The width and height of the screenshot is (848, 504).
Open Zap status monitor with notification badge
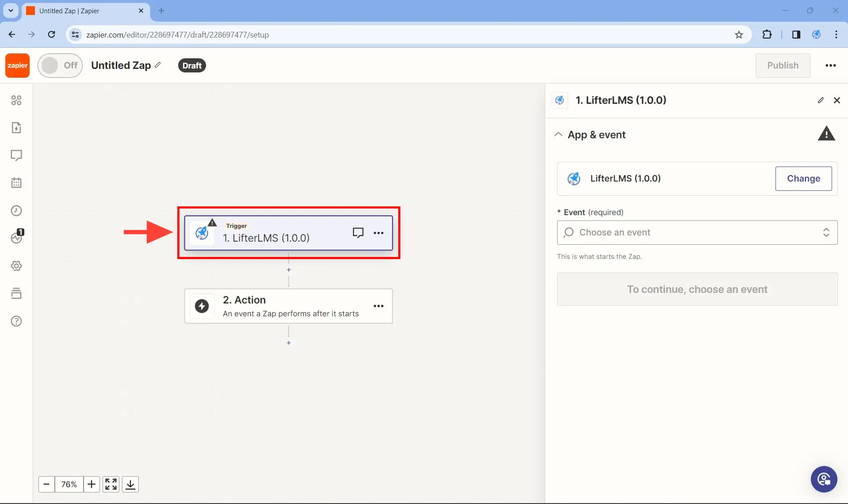[16, 238]
